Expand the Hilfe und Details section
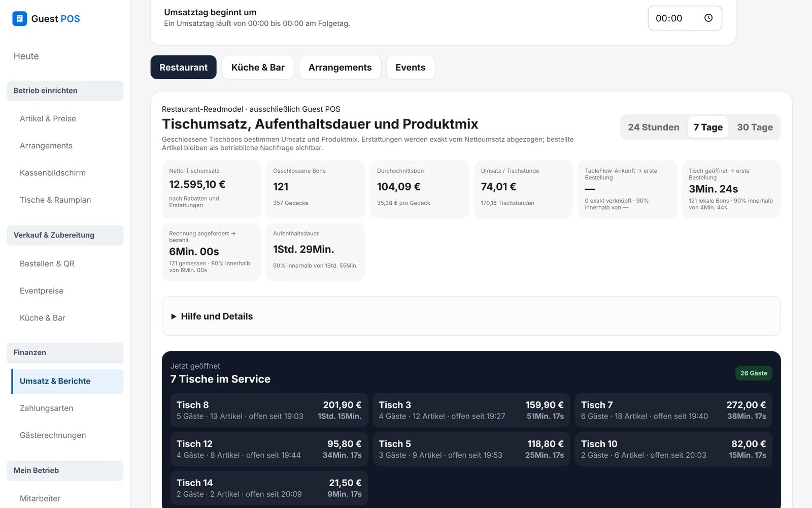This screenshot has width=812, height=508. click(x=471, y=316)
